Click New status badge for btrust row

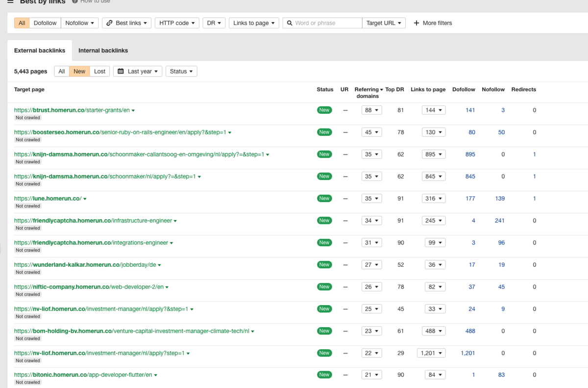(324, 110)
